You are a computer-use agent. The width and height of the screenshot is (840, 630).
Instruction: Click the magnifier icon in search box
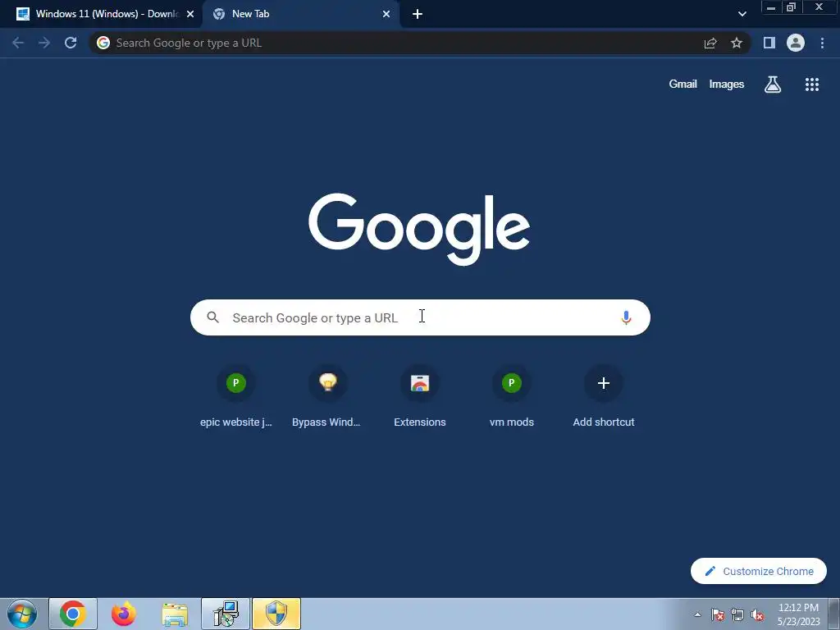pos(212,317)
